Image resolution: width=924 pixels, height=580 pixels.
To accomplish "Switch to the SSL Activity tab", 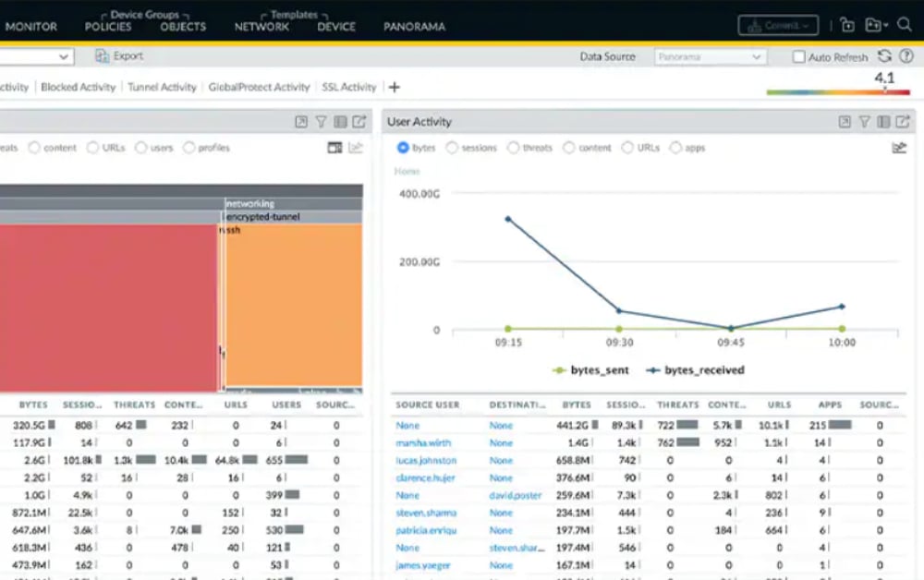I will click(348, 87).
